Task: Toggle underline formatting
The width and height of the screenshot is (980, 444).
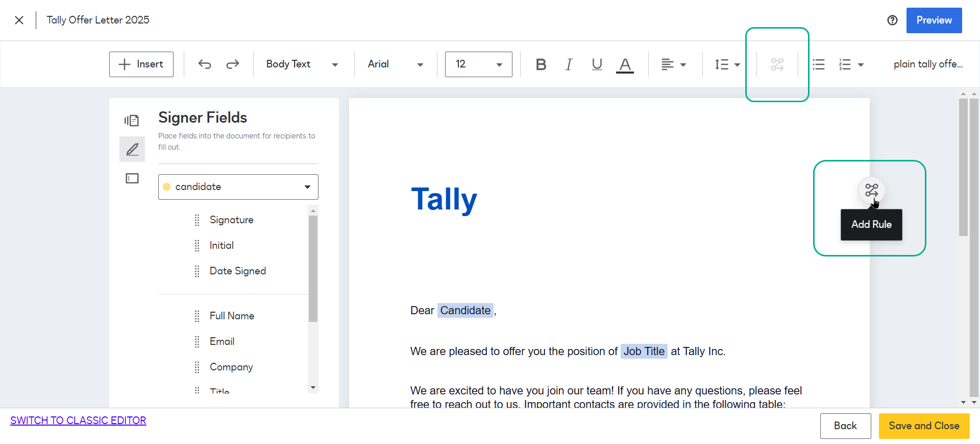Action: pos(597,64)
